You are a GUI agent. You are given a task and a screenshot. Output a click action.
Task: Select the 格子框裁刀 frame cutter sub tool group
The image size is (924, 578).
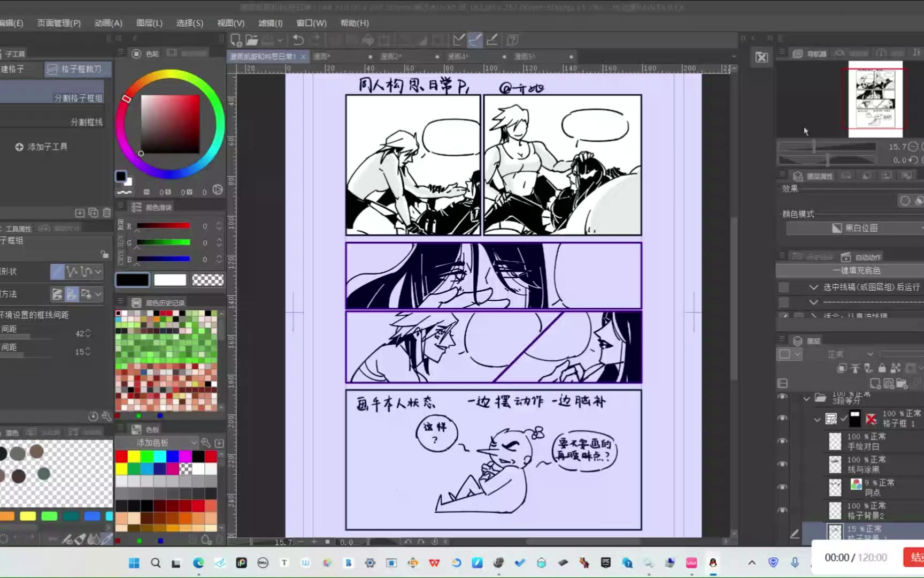[78, 69]
